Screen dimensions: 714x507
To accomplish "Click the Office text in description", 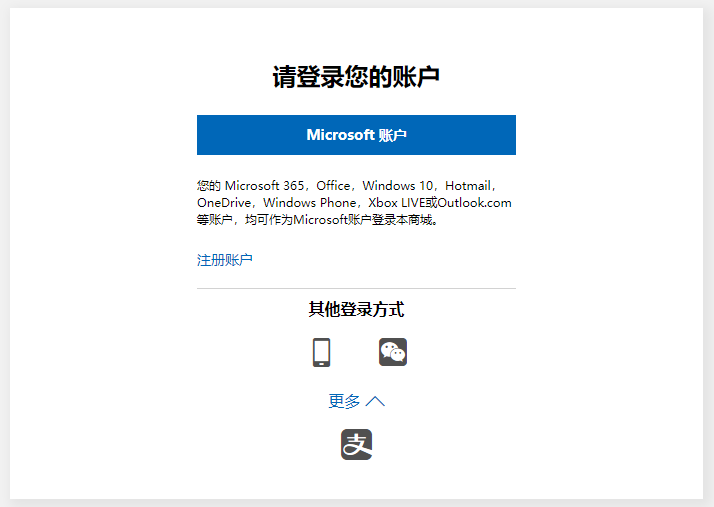I will [333, 186].
